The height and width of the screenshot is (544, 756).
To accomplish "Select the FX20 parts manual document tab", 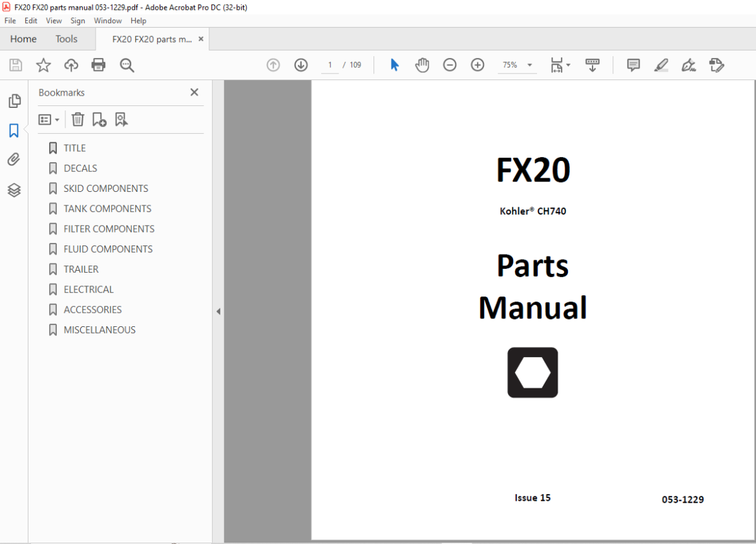I will [151, 39].
